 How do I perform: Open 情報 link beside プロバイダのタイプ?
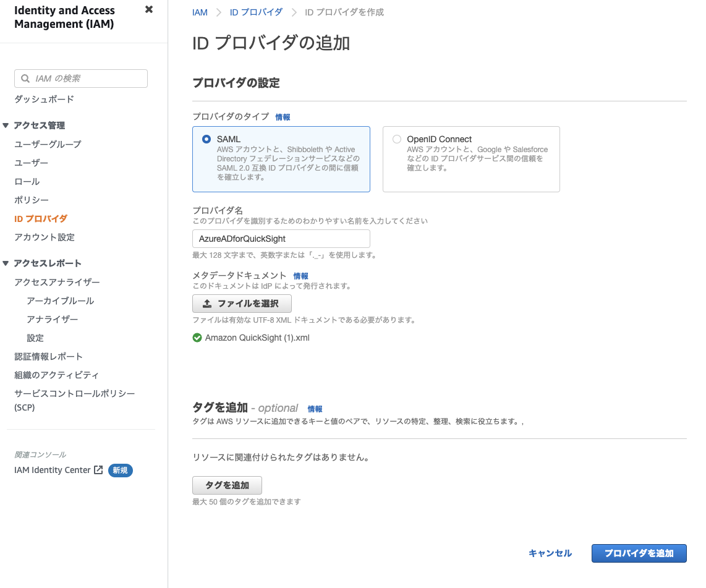[x=283, y=117]
